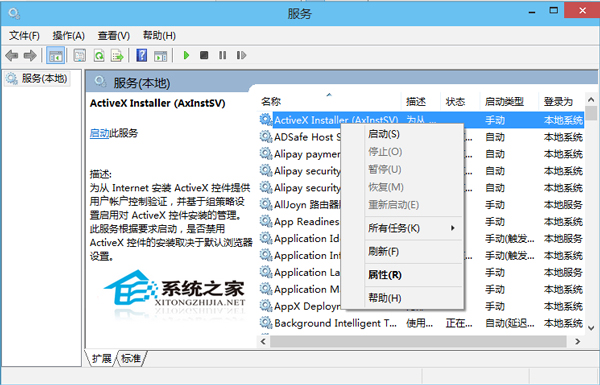
Task: Click the Export list toolbar icon
Action: point(117,55)
